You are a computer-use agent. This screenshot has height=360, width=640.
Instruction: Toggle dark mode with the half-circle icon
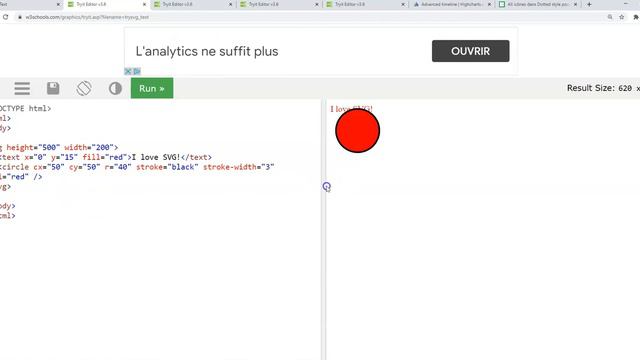coord(115,88)
